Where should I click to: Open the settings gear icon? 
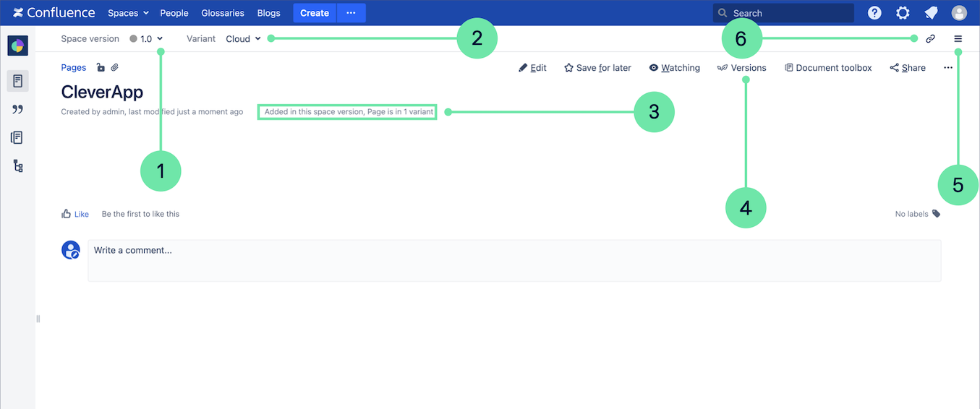(x=903, y=13)
